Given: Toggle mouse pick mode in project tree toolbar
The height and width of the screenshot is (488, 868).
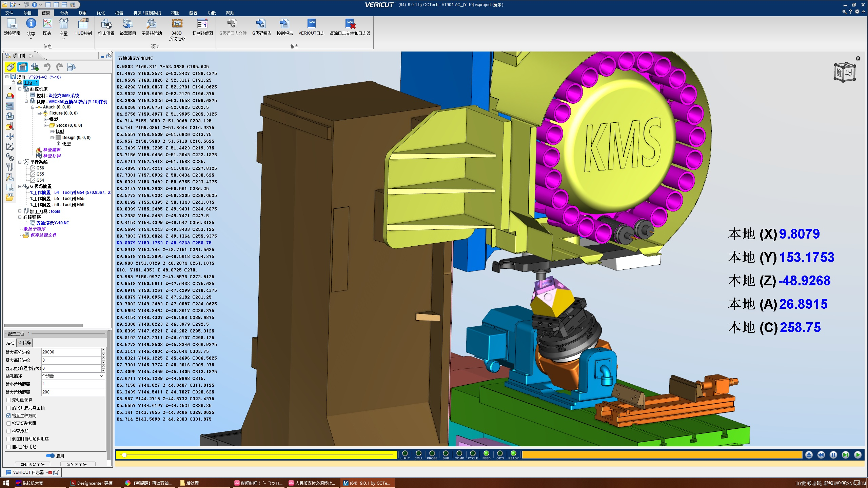Looking at the screenshot, I should click(x=11, y=67).
